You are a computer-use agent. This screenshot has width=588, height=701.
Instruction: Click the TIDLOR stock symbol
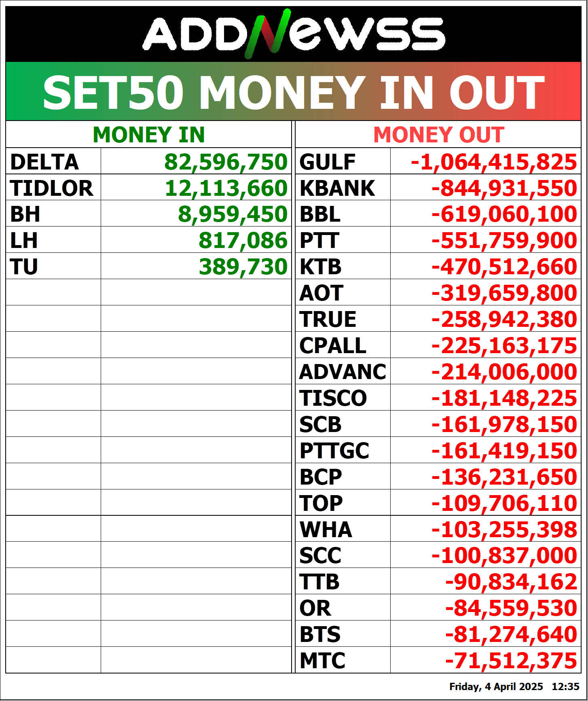[x=52, y=188]
